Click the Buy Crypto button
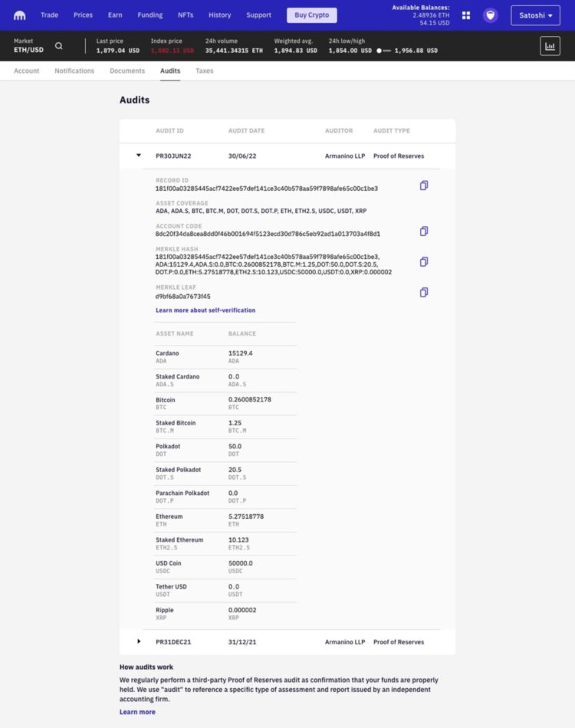Image resolution: width=575 pixels, height=728 pixels. tap(311, 15)
